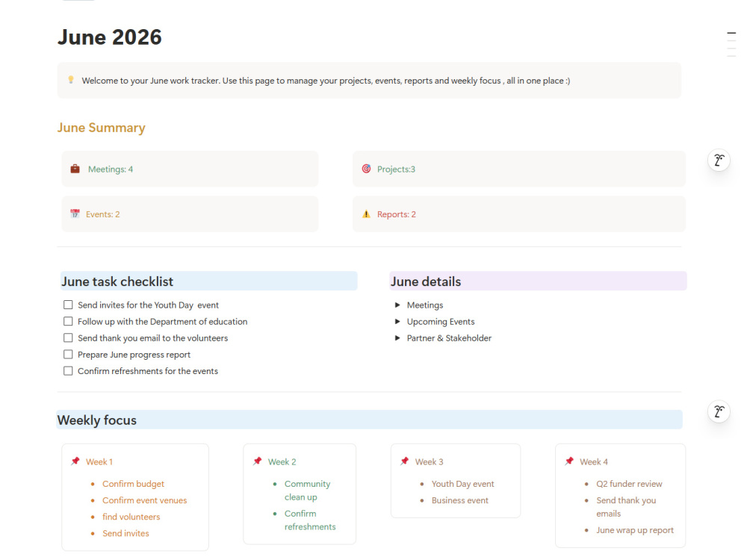
Task: Click the pushpin icon next to Week 3
Action: (404, 461)
